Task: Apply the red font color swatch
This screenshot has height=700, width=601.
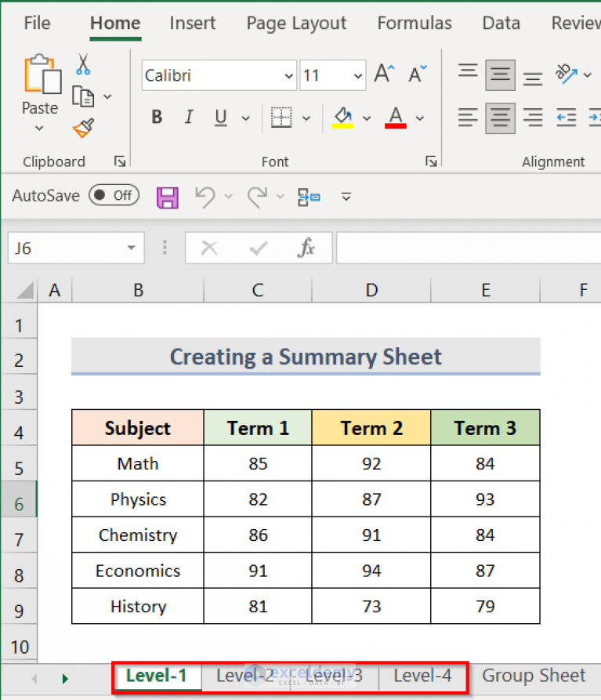Action: [x=396, y=118]
